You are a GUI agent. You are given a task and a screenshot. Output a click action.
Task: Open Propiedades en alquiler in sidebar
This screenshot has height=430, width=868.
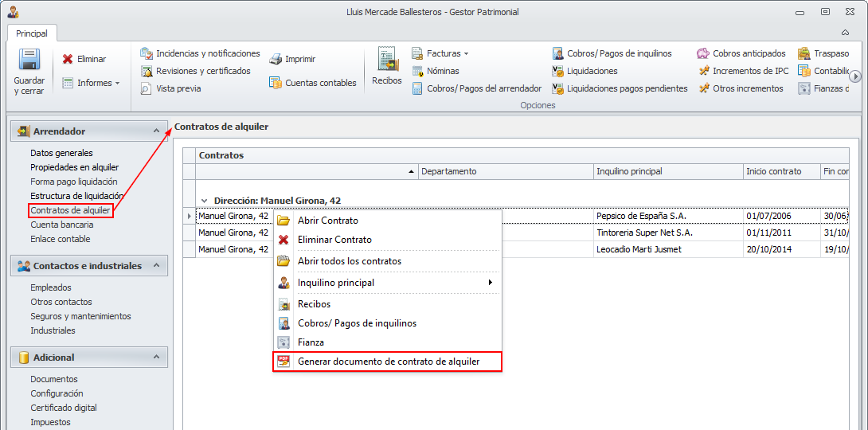coord(75,167)
